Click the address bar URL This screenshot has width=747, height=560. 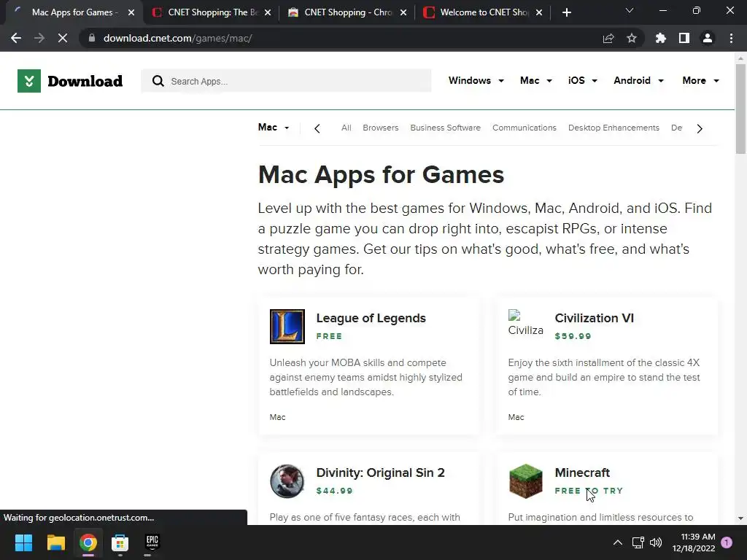pyautogui.click(x=178, y=38)
